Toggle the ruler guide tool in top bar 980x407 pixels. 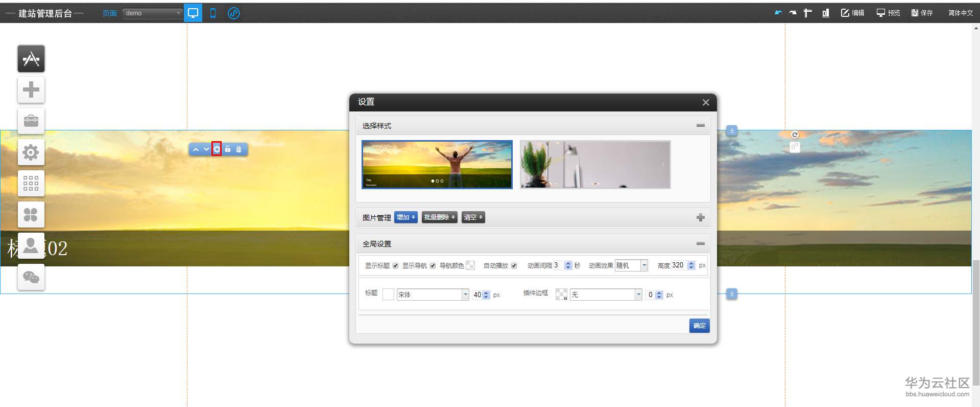coord(807,13)
